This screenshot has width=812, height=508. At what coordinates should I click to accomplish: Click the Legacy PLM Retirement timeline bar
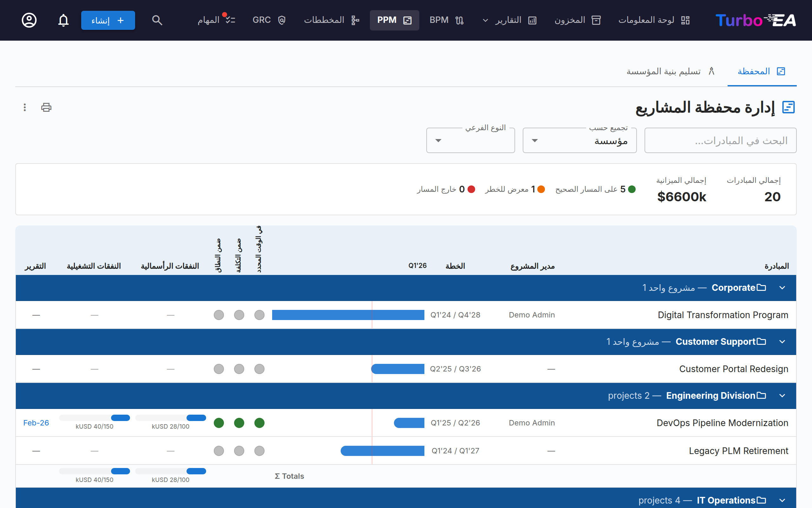pyautogui.click(x=383, y=451)
